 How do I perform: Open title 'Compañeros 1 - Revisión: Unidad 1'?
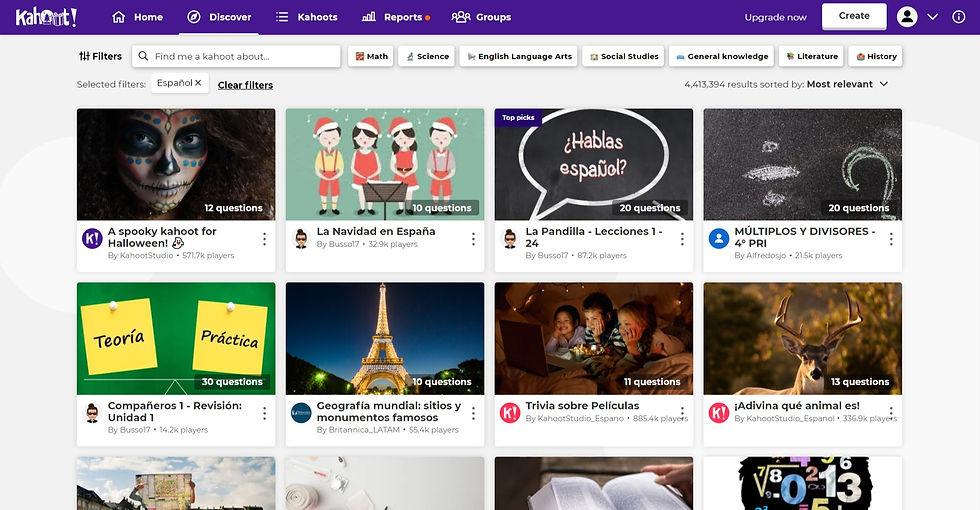pos(174,411)
